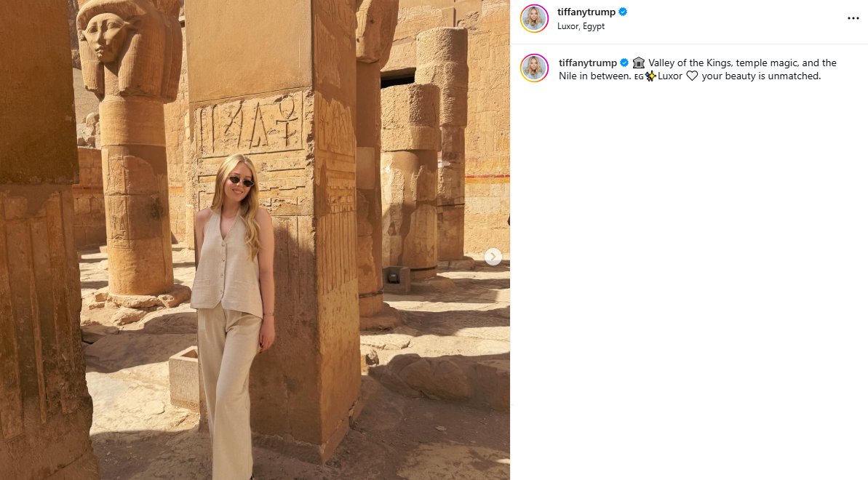Viewport: 868px width, 480px height.
Task: Click the verified badge next to caption username
Action: click(x=624, y=63)
